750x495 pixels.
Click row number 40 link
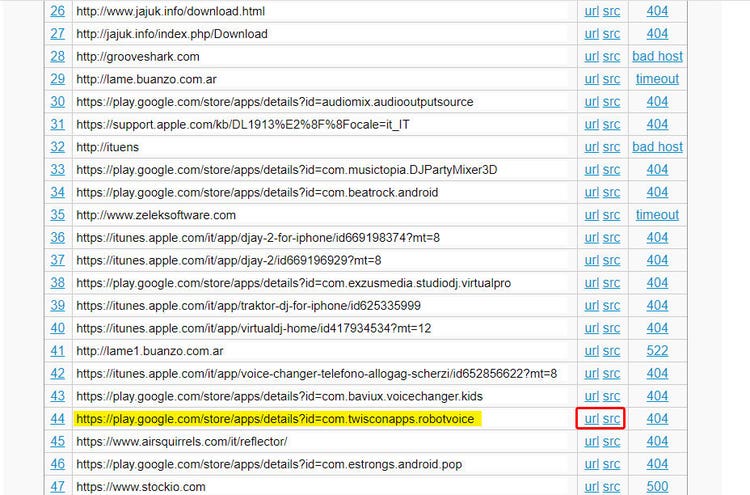pos(57,328)
